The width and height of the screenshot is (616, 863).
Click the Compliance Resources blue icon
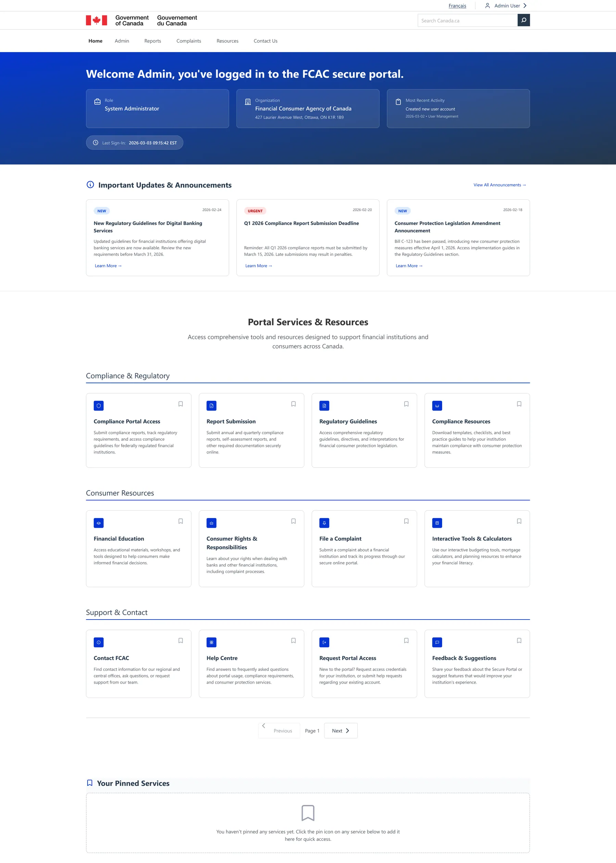pyautogui.click(x=437, y=406)
